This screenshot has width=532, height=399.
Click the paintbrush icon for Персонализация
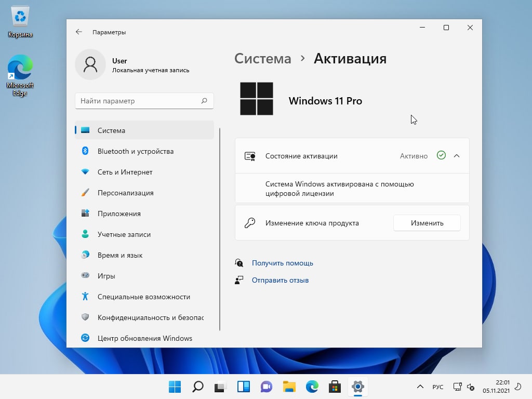tap(85, 192)
